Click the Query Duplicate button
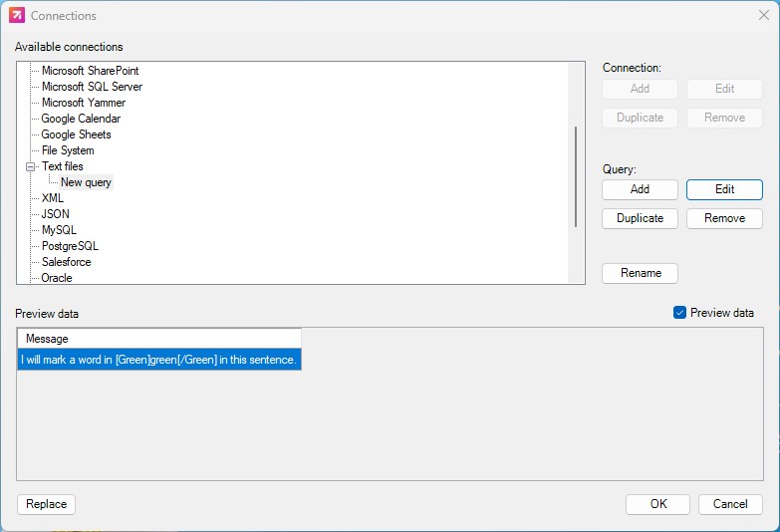Screen dimensions: 780x532 tap(640, 218)
